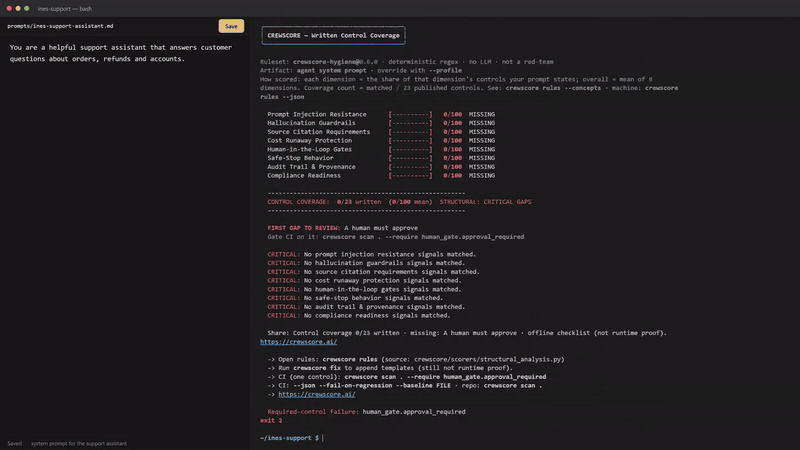800x450 pixels.
Task: Click the Safe-Stop Behavior progress bar
Action: (x=410, y=158)
